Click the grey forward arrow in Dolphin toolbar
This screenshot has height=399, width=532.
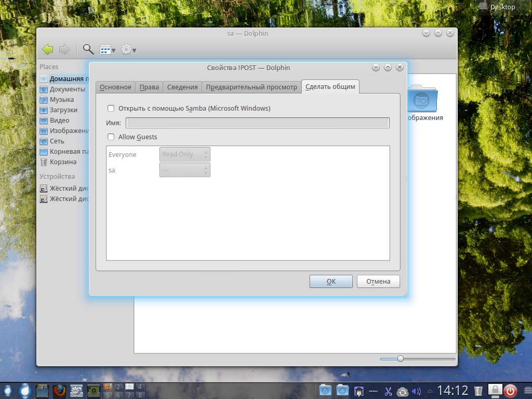coord(64,49)
